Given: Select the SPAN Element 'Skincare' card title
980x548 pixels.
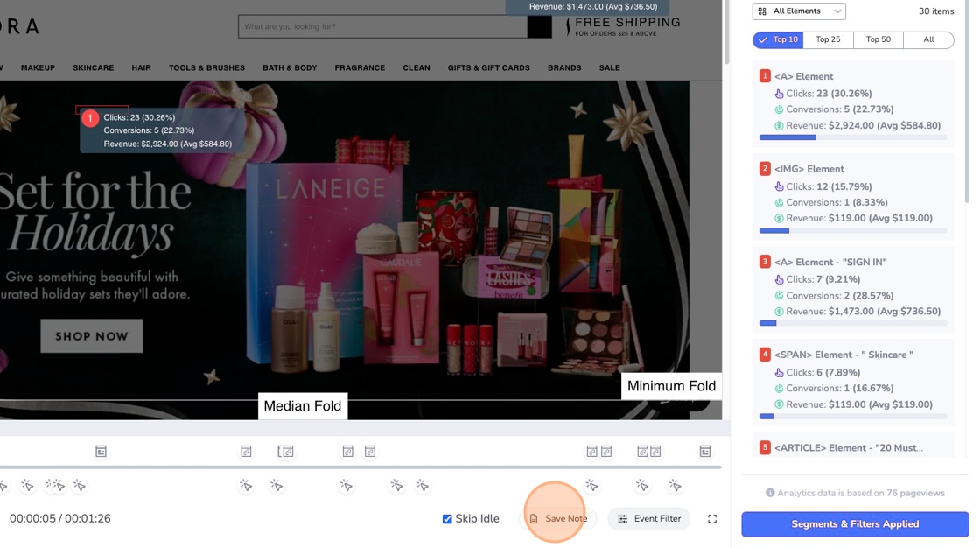Looking at the screenshot, I should click(843, 355).
